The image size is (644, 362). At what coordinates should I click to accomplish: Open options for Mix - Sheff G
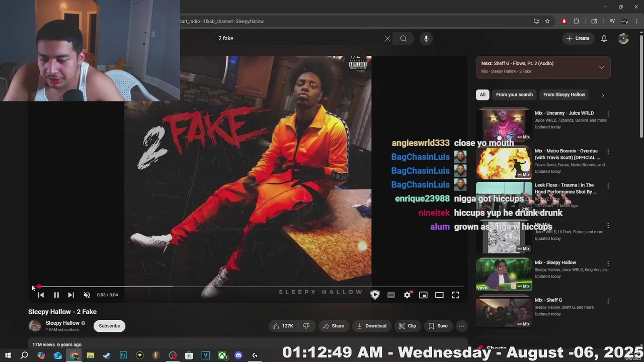tap(608, 301)
